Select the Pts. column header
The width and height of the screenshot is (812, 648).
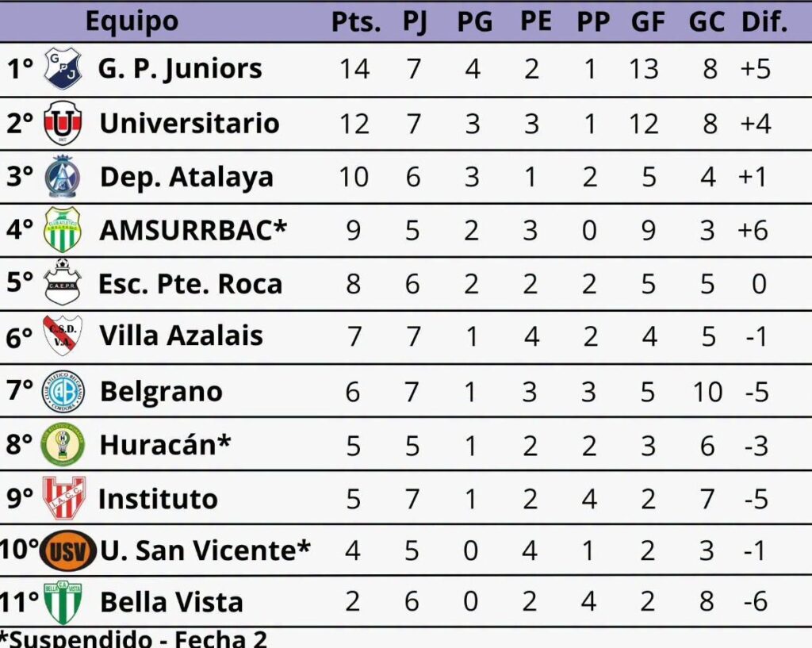coord(355,22)
